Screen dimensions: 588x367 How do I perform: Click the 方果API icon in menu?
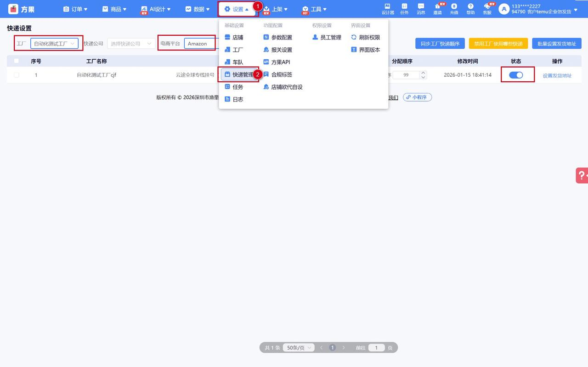coord(266,62)
